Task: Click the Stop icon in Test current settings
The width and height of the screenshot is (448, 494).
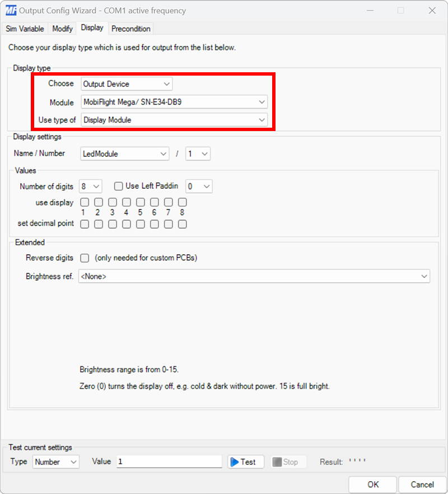Action: click(278, 462)
